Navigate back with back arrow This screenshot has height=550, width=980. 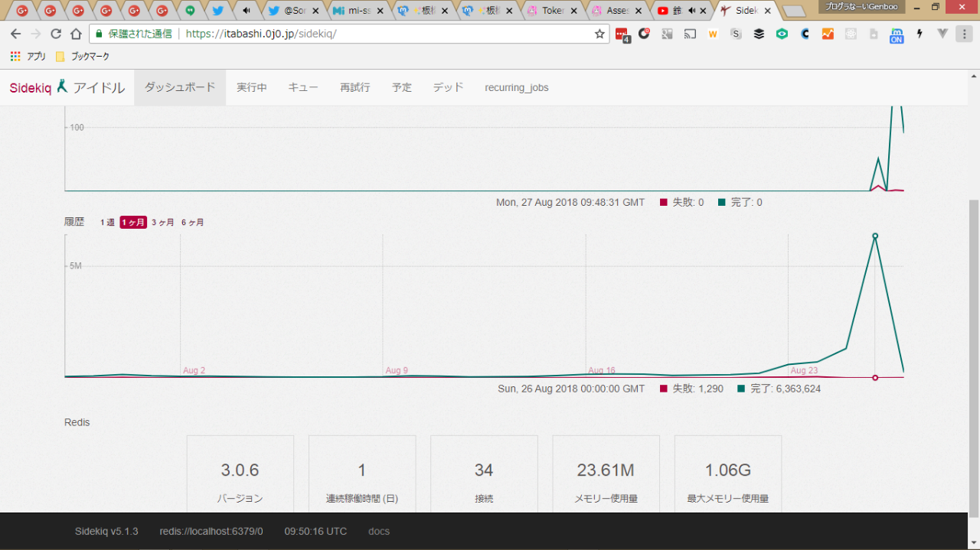(x=15, y=34)
